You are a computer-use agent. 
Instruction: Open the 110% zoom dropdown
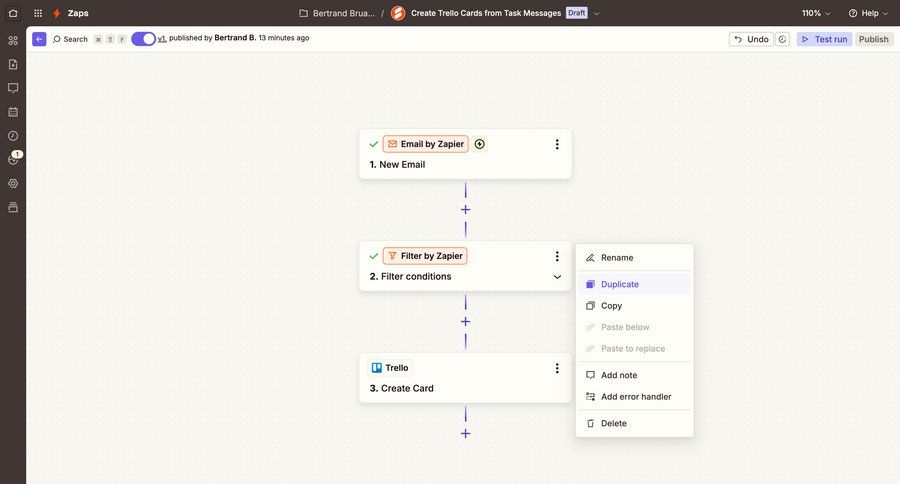(816, 13)
